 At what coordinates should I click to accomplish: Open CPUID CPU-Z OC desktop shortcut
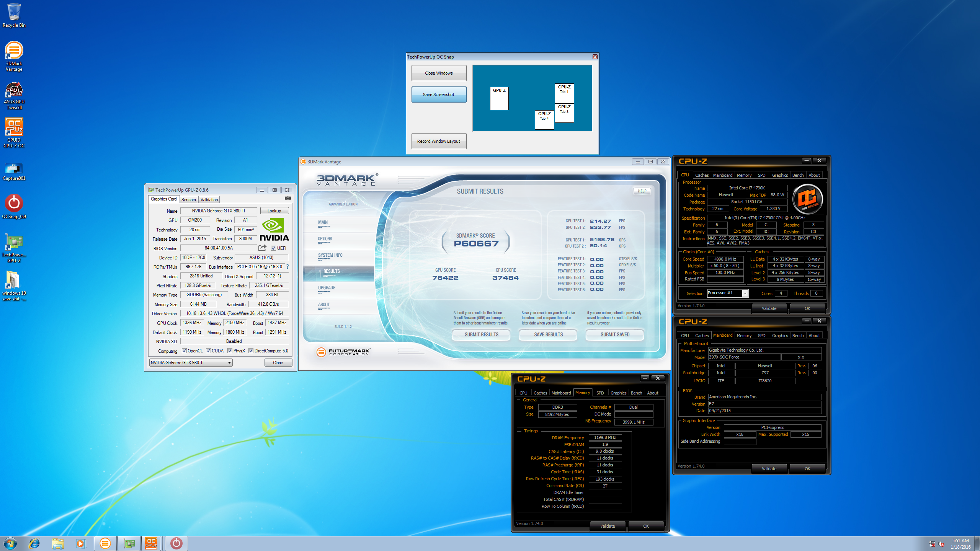point(14,132)
